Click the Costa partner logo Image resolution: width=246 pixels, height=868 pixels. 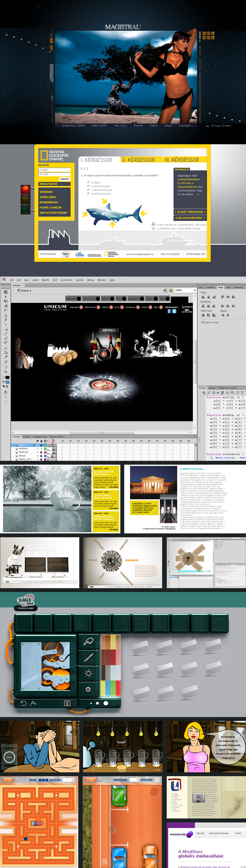80,254
